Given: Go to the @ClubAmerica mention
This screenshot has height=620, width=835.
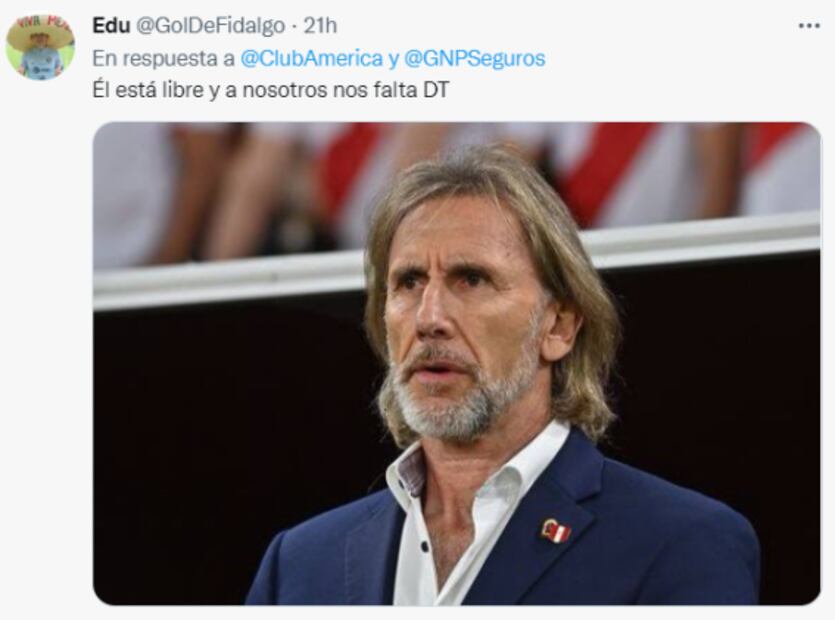Looking at the screenshot, I should [x=312, y=58].
